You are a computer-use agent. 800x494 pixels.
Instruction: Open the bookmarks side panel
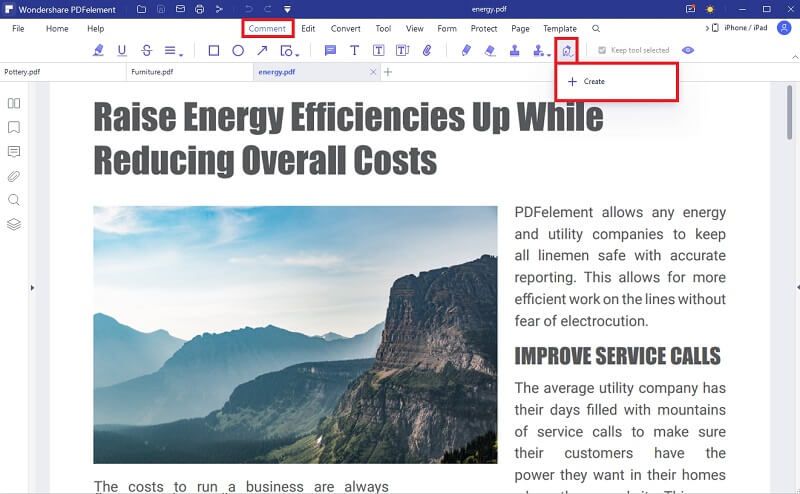(x=14, y=127)
